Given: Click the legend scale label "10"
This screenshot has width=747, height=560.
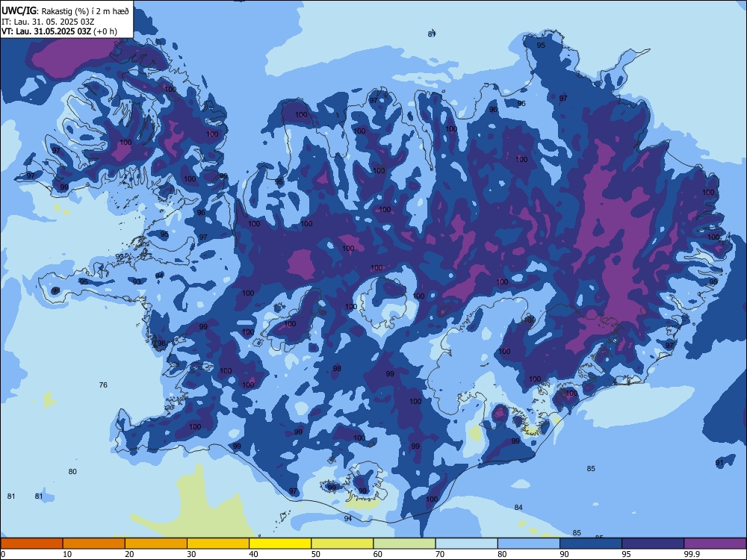Looking at the screenshot, I should point(67,554).
